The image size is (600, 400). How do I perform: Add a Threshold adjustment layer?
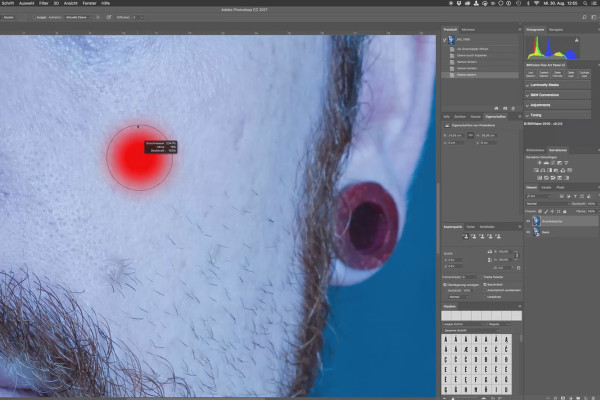click(553, 178)
